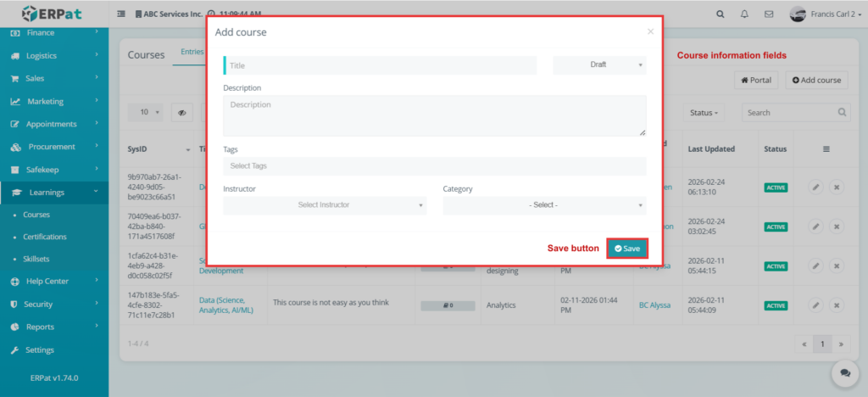Image resolution: width=868 pixels, height=397 pixels.
Task: Open notifications bell icon
Action: click(x=744, y=14)
